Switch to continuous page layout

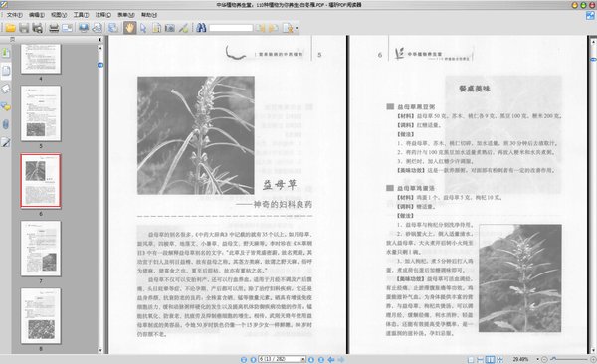481,359
